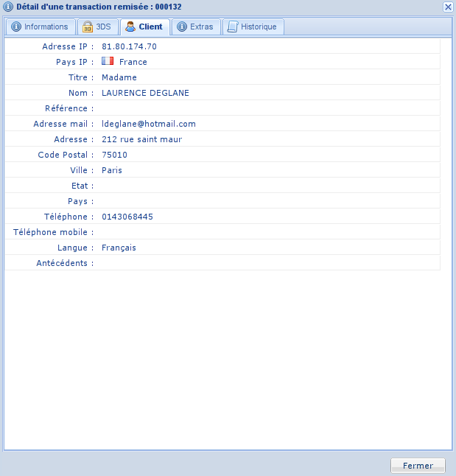Click the email ldeglane@hotmail.com
456x476 pixels.
click(148, 124)
